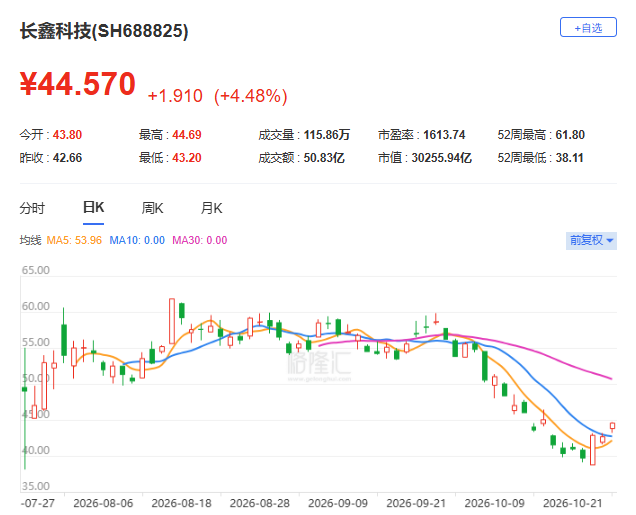Expand the 前复权 adjustment dropdown
The width and height of the screenshot is (636, 515).
pyautogui.click(x=591, y=240)
